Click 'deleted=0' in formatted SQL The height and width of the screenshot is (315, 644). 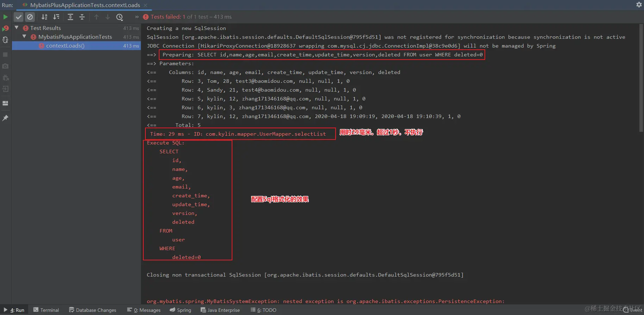186,257
